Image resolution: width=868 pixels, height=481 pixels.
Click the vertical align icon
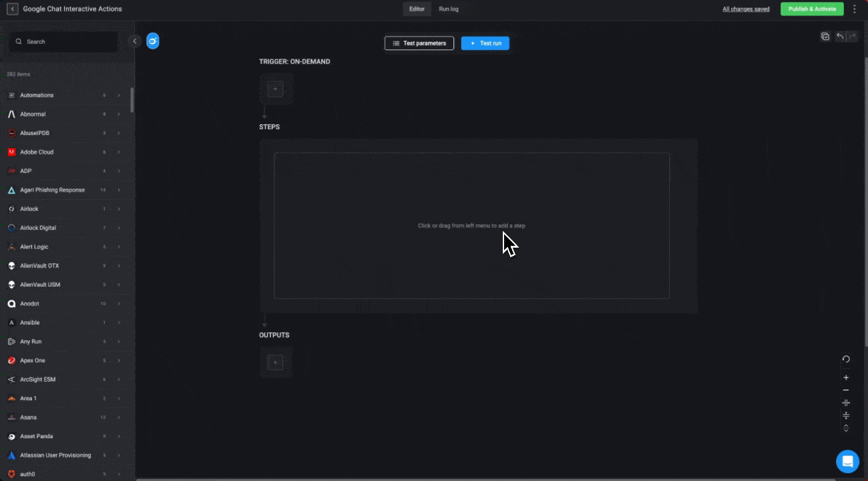[x=846, y=416]
